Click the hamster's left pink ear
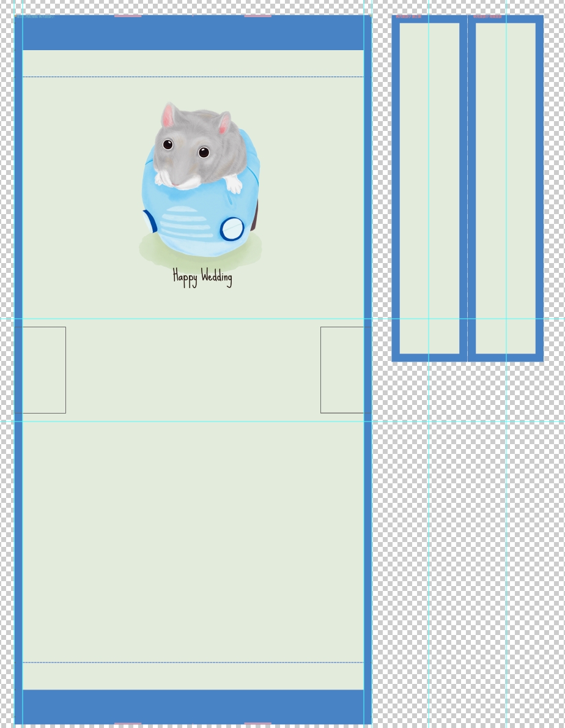 [169, 116]
